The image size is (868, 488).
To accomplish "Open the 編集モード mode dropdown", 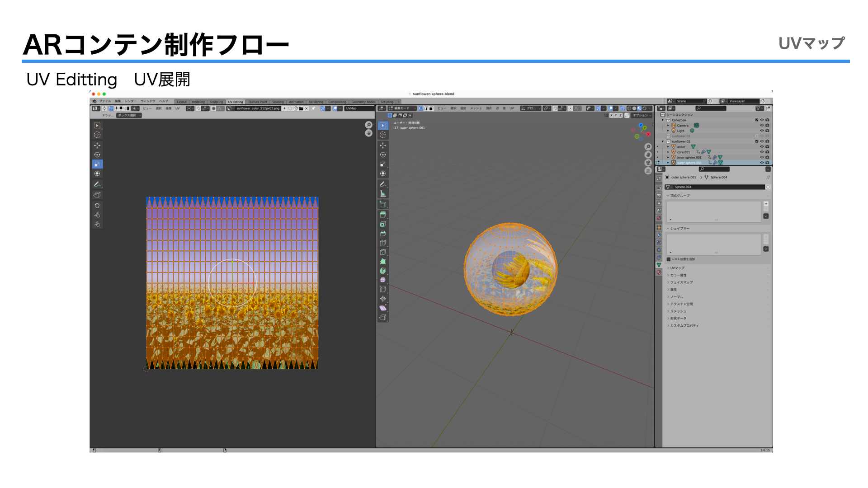I will [x=402, y=108].
